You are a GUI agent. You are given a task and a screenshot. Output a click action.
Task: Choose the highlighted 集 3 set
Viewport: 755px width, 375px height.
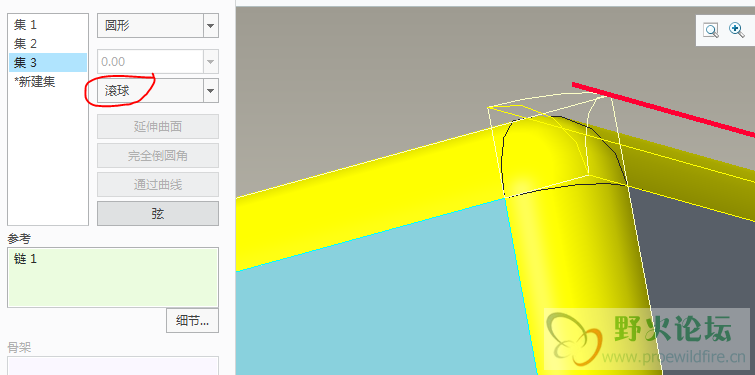click(x=48, y=62)
